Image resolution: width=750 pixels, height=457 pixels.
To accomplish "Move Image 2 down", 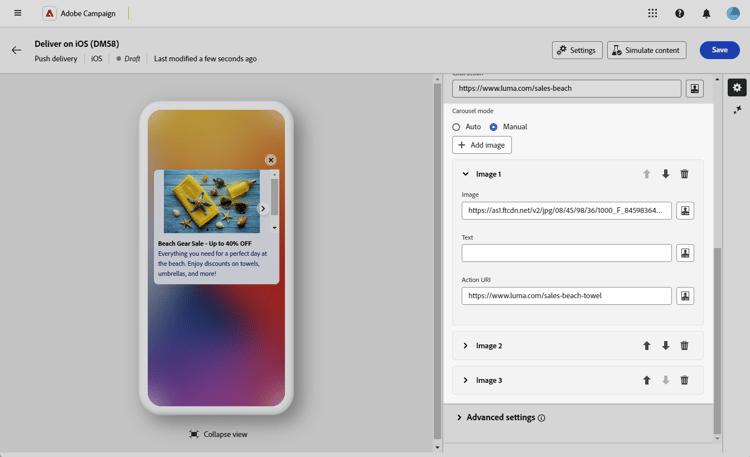I will (x=665, y=346).
